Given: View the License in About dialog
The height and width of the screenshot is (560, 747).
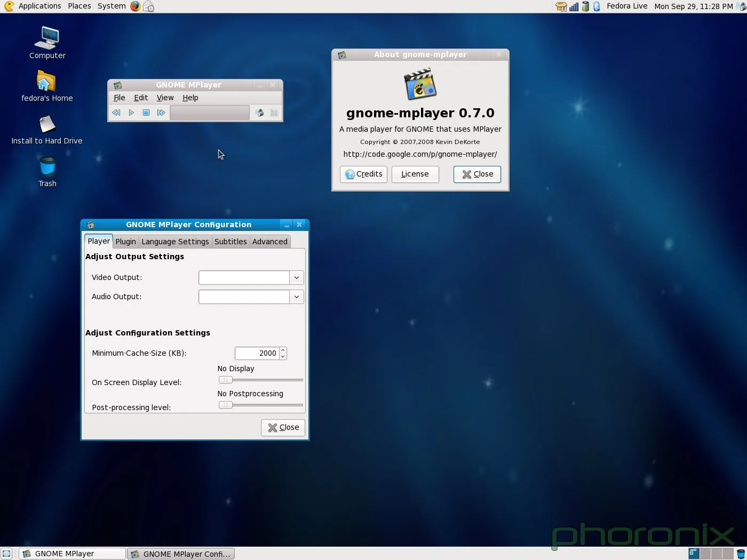Looking at the screenshot, I should tap(415, 174).
